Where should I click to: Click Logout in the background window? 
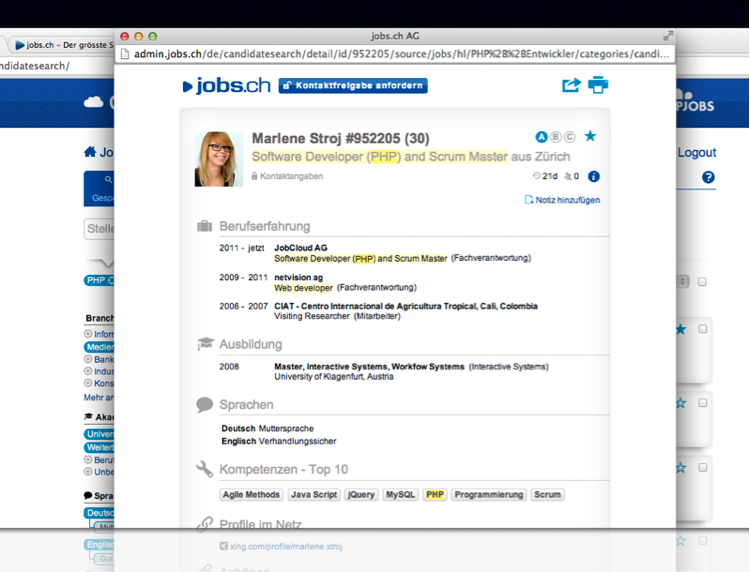point(697,153)
